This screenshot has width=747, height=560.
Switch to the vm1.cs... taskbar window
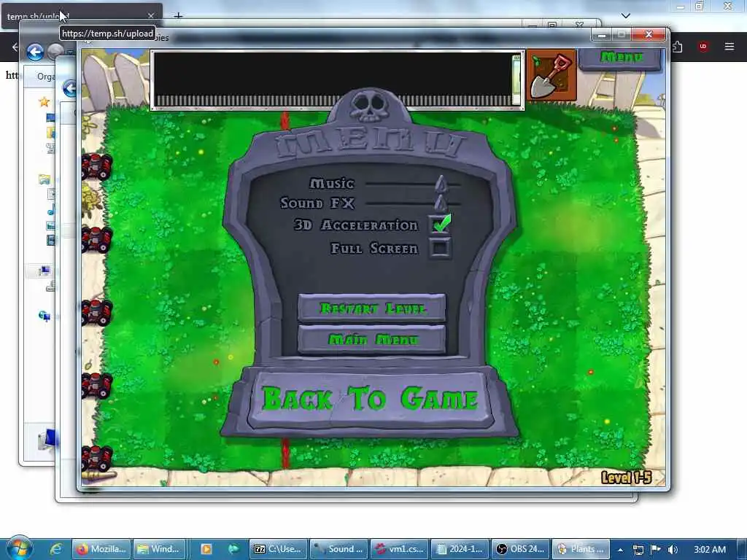tap(400, 549)
